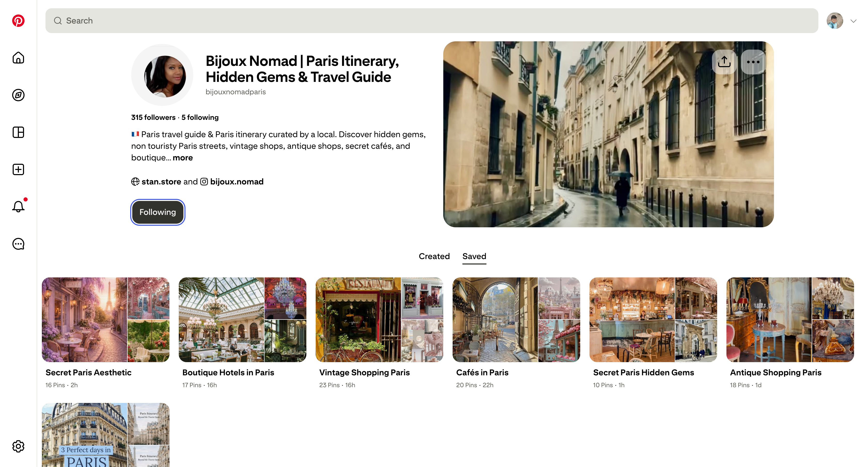Expand the account menu chevron
Image resolution: width=868 pixels, height=467 pixels.
coord(854,21)
